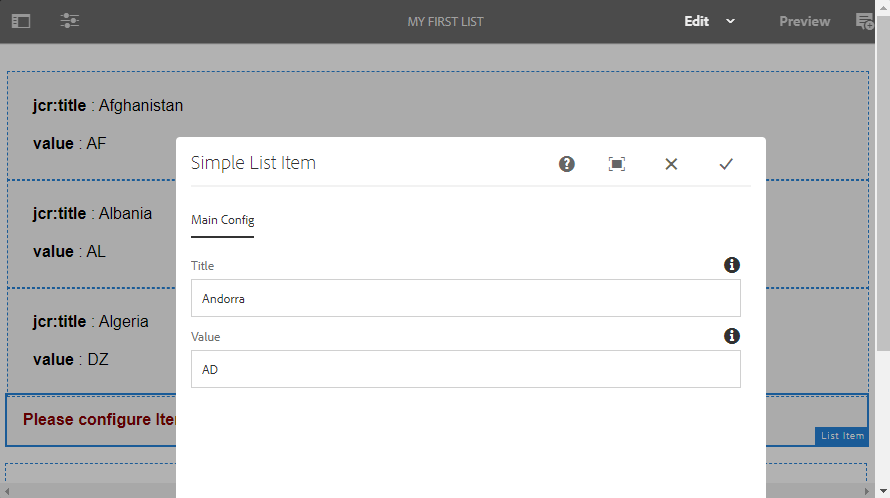
Task: Open page information settings icon
Action: [70, 21]
